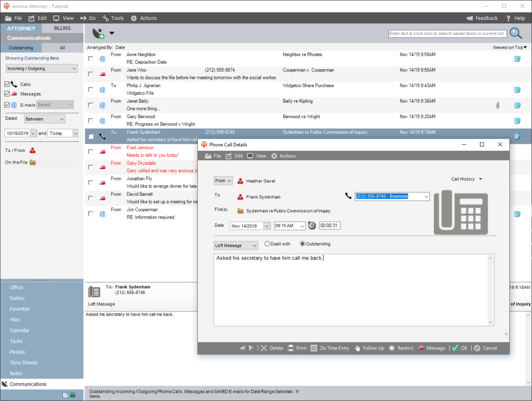Click the Feedback button
Screen dimensions: 532x401
(482, 18)
